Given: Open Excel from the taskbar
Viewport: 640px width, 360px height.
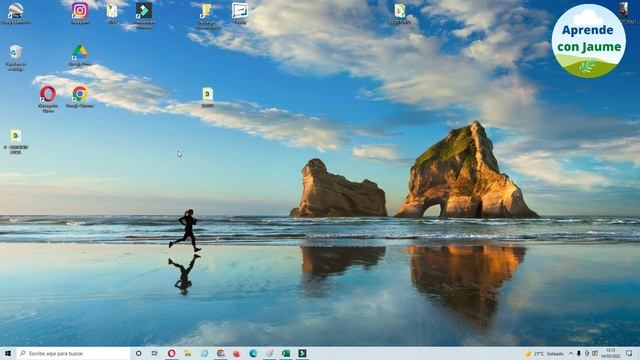Looking at the screenshot, I should pos(286,353).
